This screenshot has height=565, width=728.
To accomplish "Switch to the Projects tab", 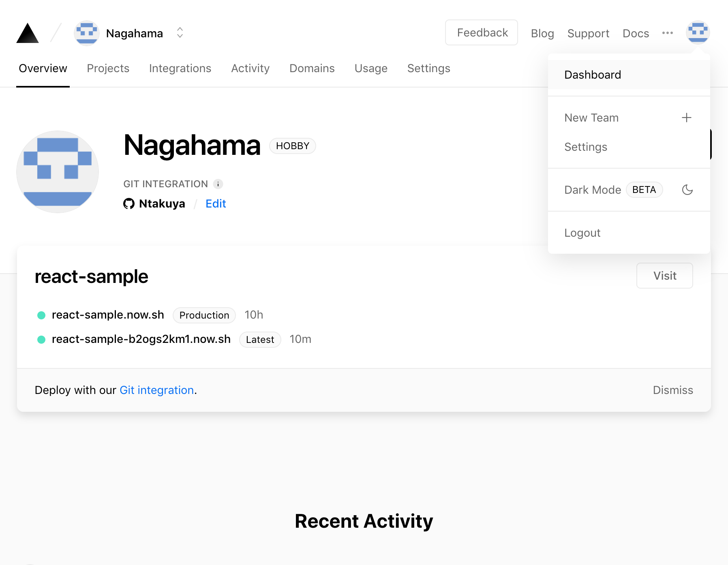I will 108,68.
